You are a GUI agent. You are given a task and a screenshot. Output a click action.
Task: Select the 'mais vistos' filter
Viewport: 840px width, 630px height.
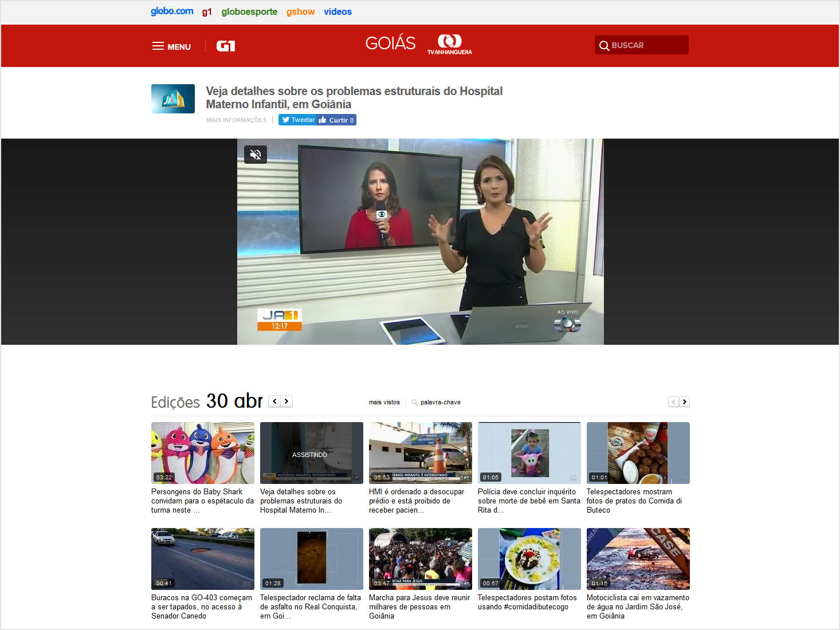coord(384,402)
